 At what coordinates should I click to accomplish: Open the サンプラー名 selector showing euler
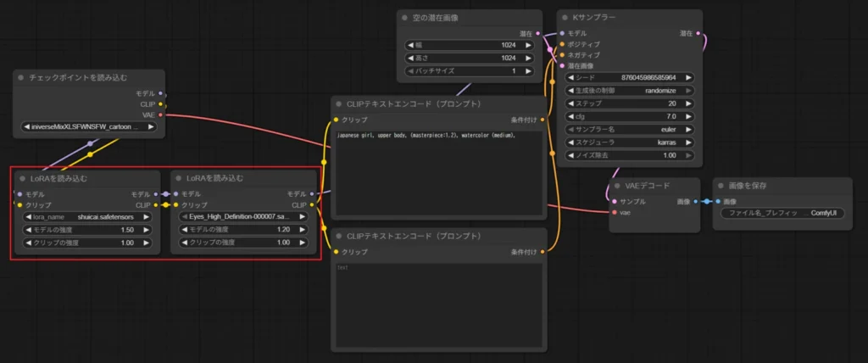coord(630,130)
